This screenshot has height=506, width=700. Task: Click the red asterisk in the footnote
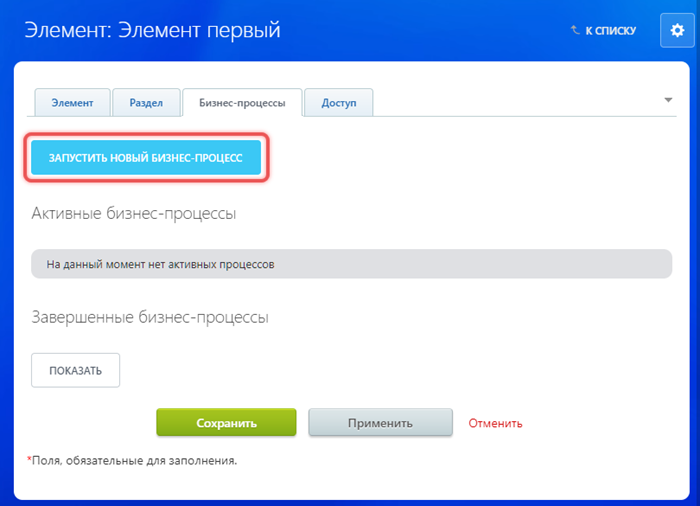click(x=29, y=459)
